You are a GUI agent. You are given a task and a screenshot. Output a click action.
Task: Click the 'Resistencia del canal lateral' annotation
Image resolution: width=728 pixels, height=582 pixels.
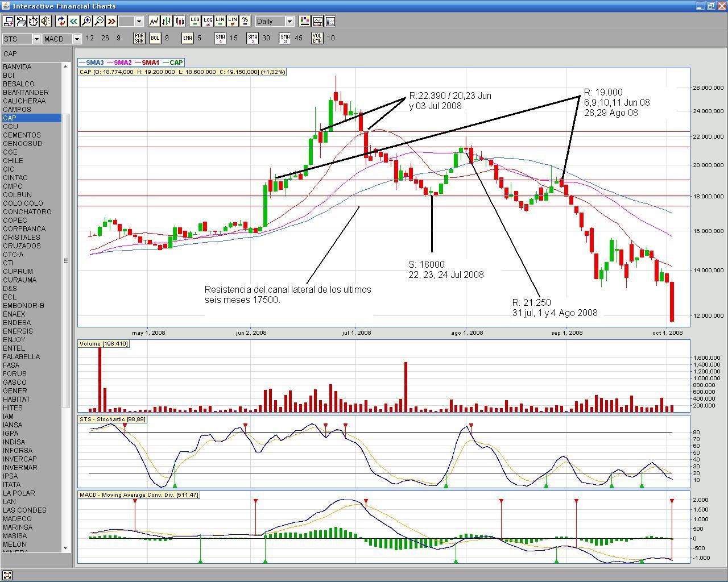pos(288,294)
